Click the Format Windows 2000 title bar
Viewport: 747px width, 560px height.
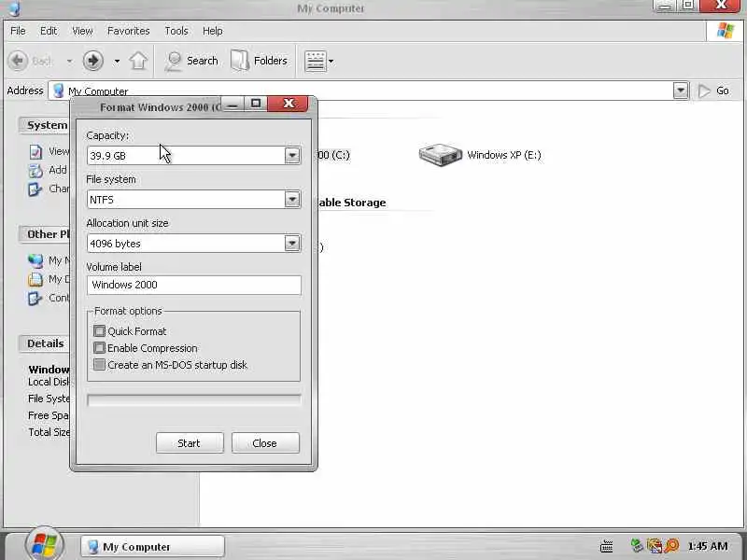[160, 107]
